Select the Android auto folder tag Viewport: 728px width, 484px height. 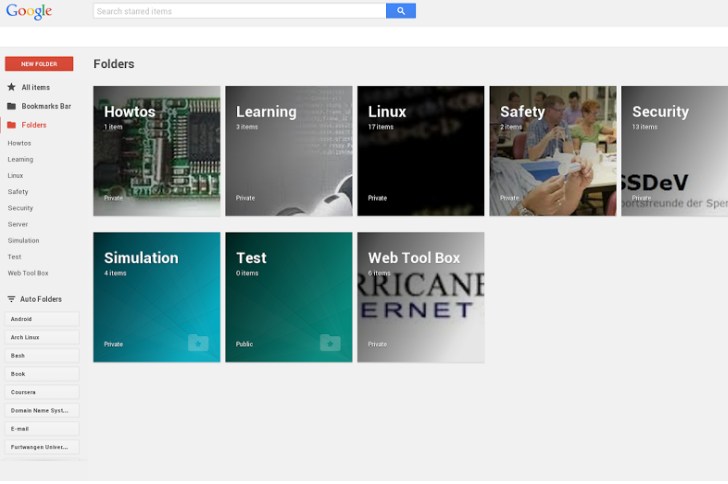coord(41,319)
